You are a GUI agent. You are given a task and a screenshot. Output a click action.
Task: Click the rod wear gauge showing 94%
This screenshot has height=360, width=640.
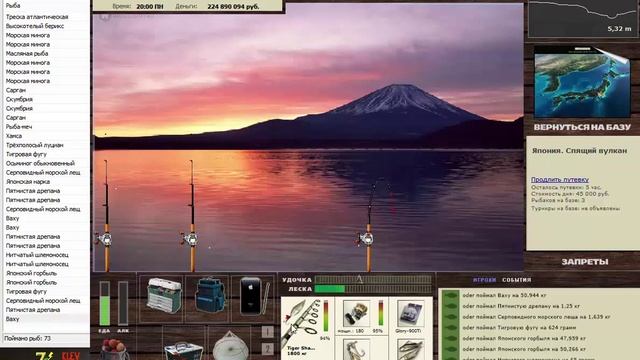[326, 316]
